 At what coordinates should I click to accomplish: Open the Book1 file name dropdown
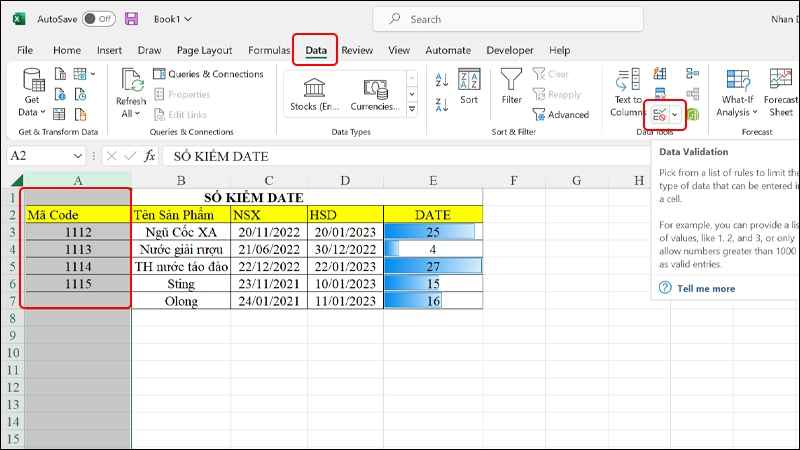(x=173, y=19)
